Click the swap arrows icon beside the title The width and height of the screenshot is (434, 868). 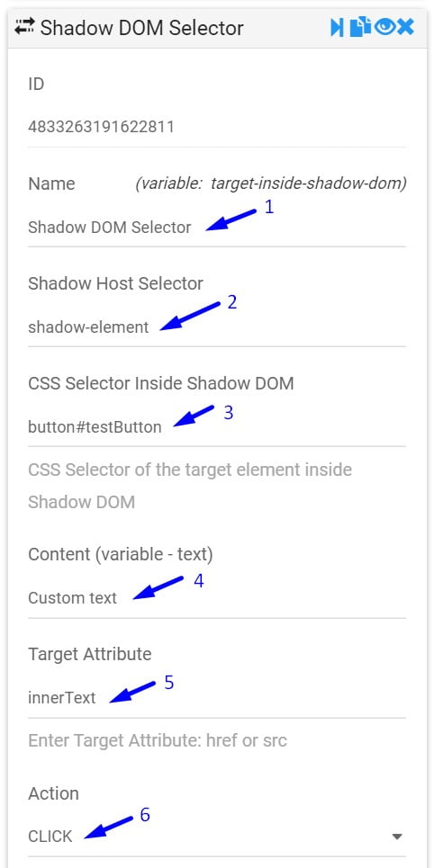click(x=24, y=27)
